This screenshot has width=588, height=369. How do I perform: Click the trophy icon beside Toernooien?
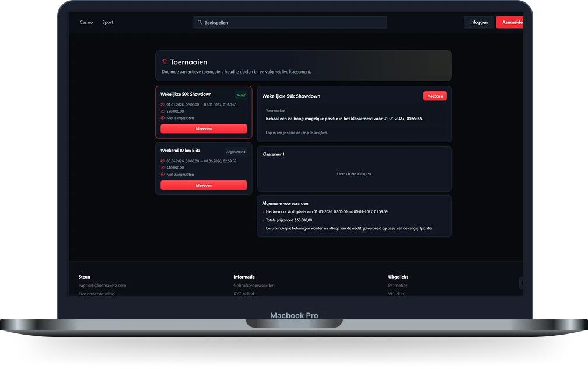pos(164,61)
